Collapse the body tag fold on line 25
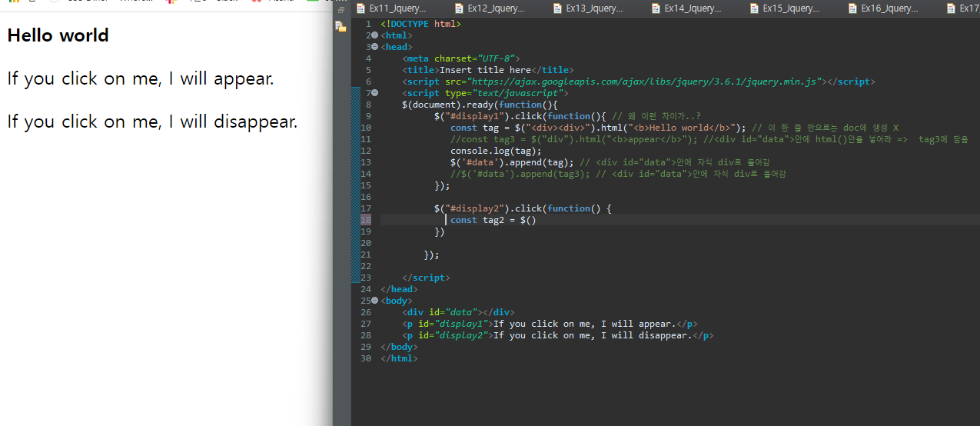Image resolution: width=980 pixels, height=426 pixels. tap(374, 301)
